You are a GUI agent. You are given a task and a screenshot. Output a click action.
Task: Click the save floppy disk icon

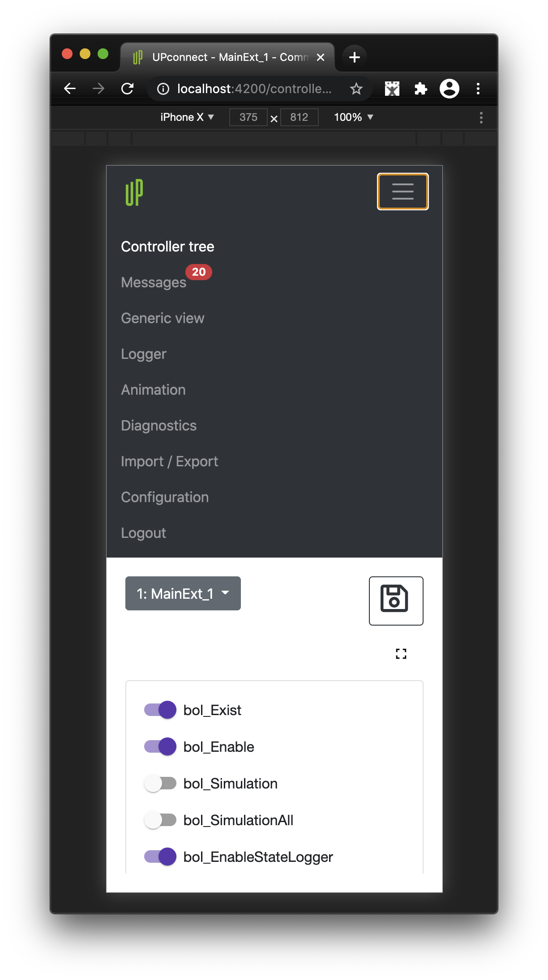click(396, 600)
